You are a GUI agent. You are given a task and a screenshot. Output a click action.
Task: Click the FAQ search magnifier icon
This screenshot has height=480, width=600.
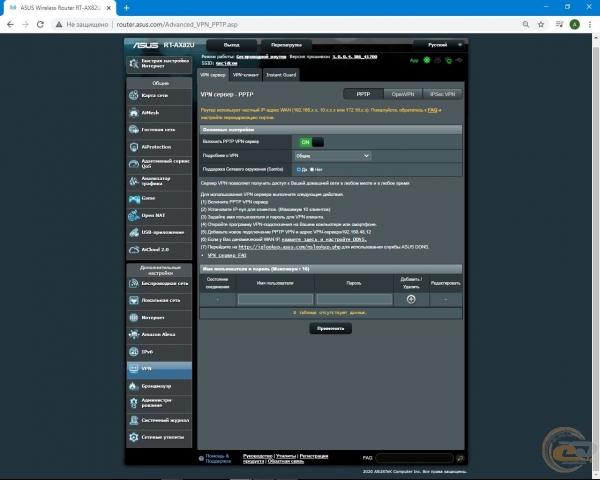point(460,458)
